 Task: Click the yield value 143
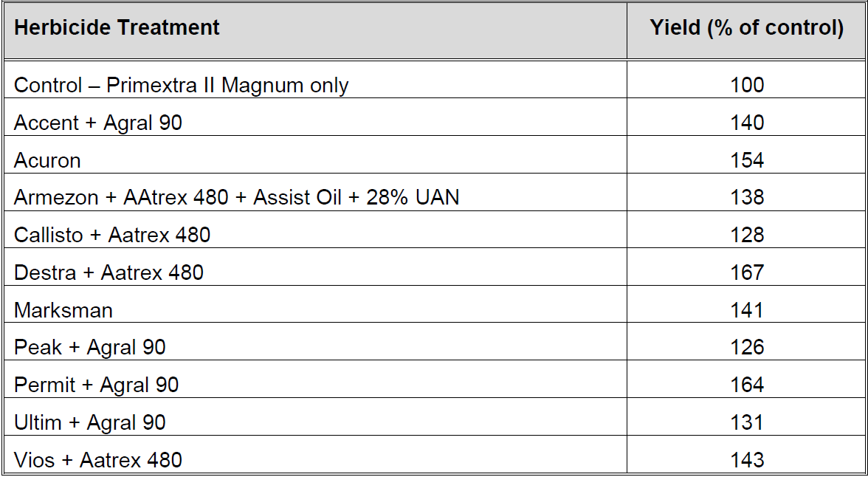click(747, 460)
